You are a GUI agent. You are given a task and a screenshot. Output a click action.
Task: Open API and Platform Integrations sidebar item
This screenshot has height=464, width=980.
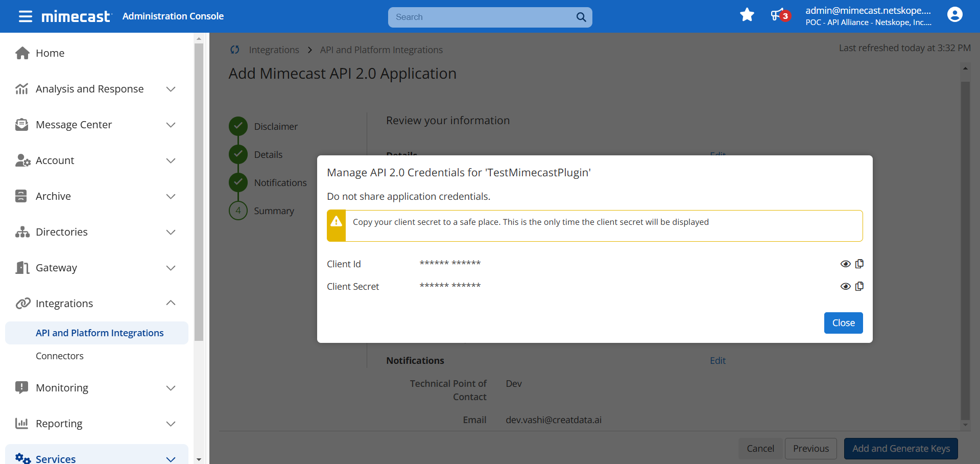click(97, 333)
